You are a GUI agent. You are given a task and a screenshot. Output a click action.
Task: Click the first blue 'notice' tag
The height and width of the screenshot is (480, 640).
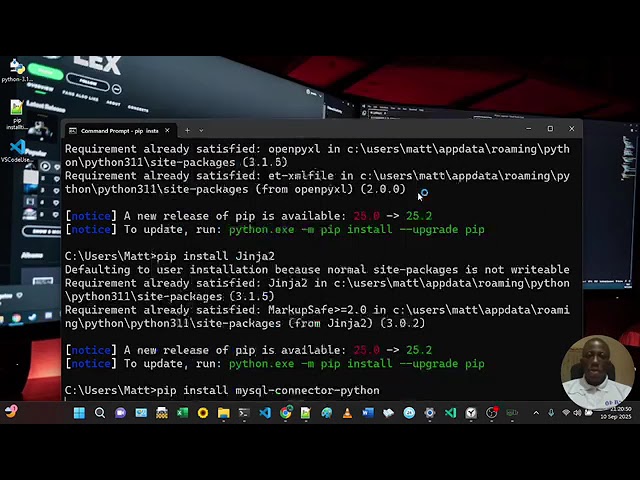[91, 216]
